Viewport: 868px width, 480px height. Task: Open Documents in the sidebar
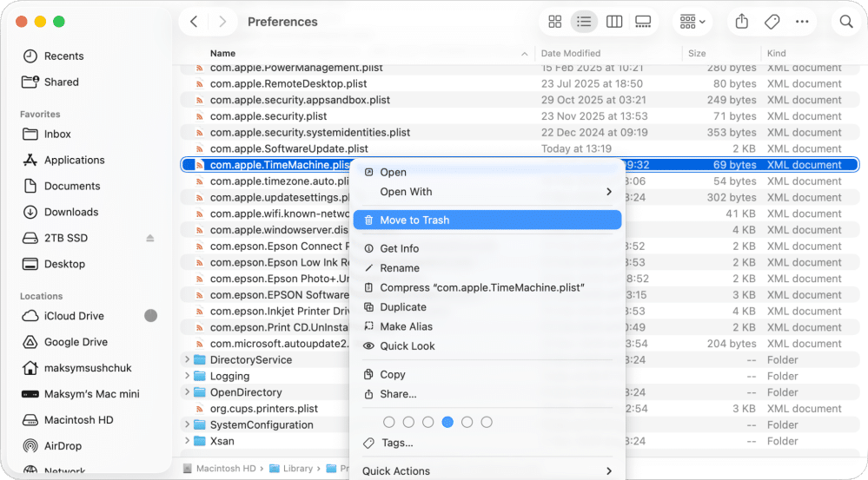tap(61, 186)
